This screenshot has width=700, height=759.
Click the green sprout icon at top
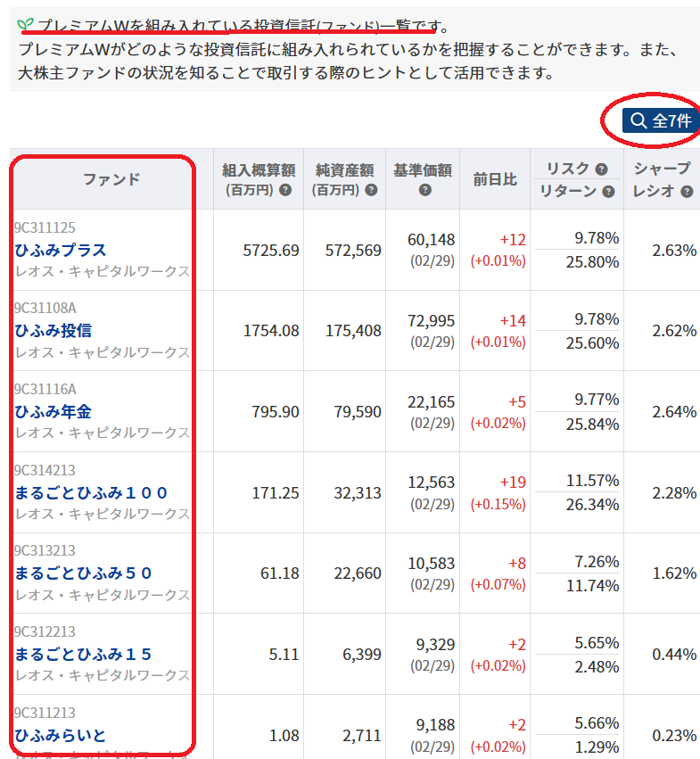tap(25, 24)
